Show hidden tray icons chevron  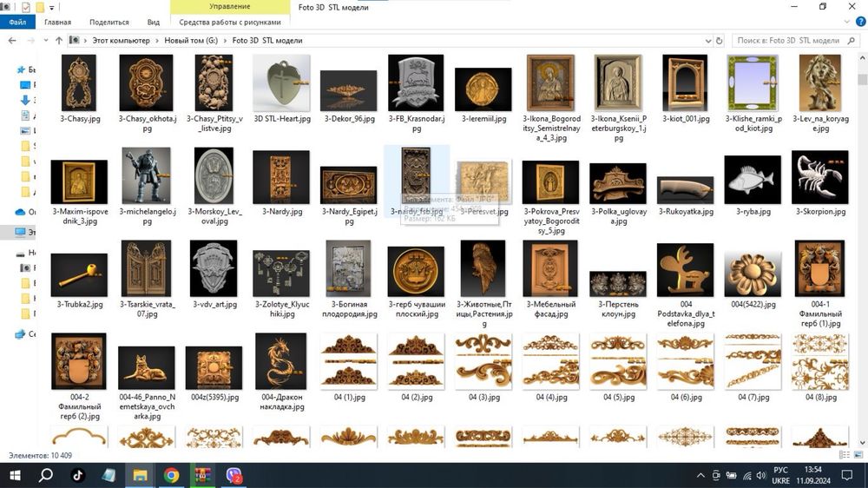pos(700,475)
